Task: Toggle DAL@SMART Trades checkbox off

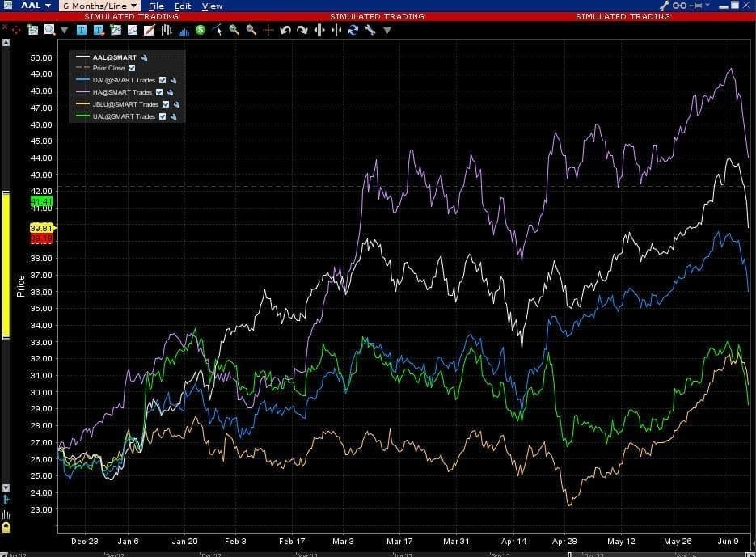Action: (163, 81)
